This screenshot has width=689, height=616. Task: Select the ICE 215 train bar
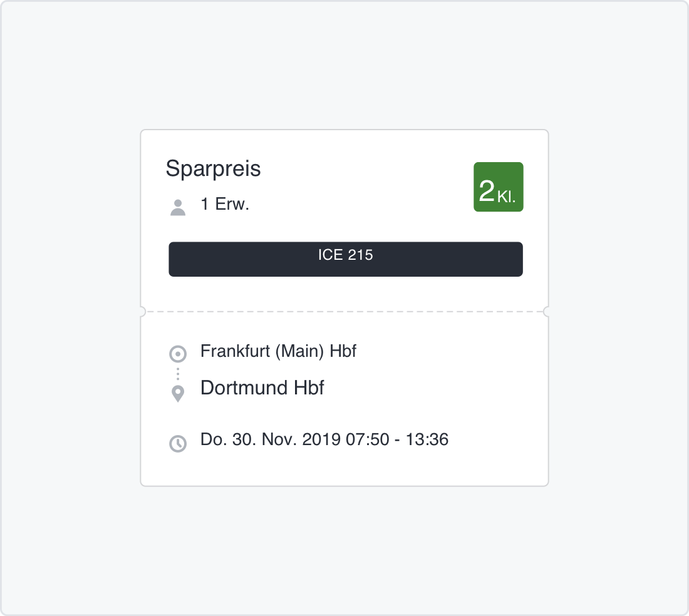[x=346, y=259]
